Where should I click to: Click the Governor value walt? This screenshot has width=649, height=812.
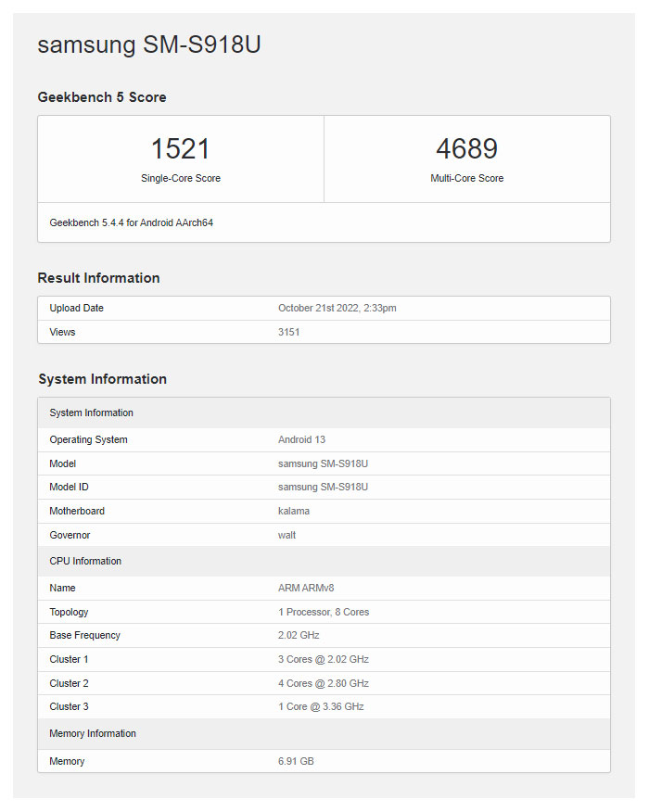pos(286,535)
